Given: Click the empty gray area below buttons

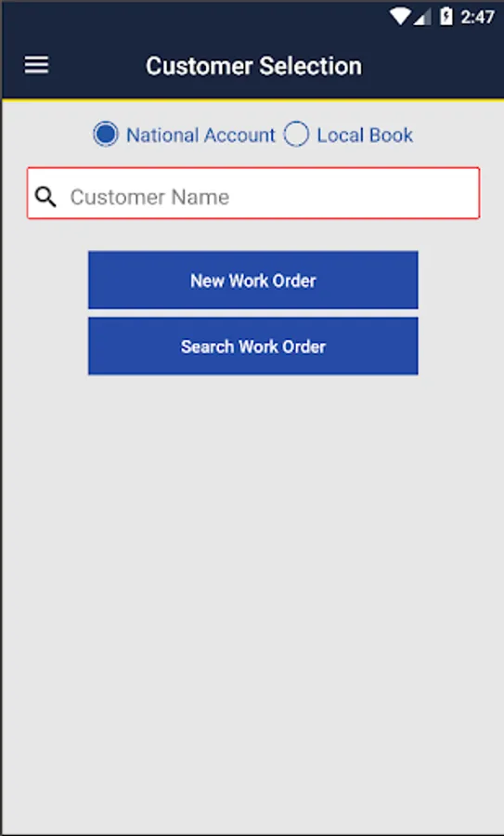Looking at the screenshot, I should pos(253,586).
